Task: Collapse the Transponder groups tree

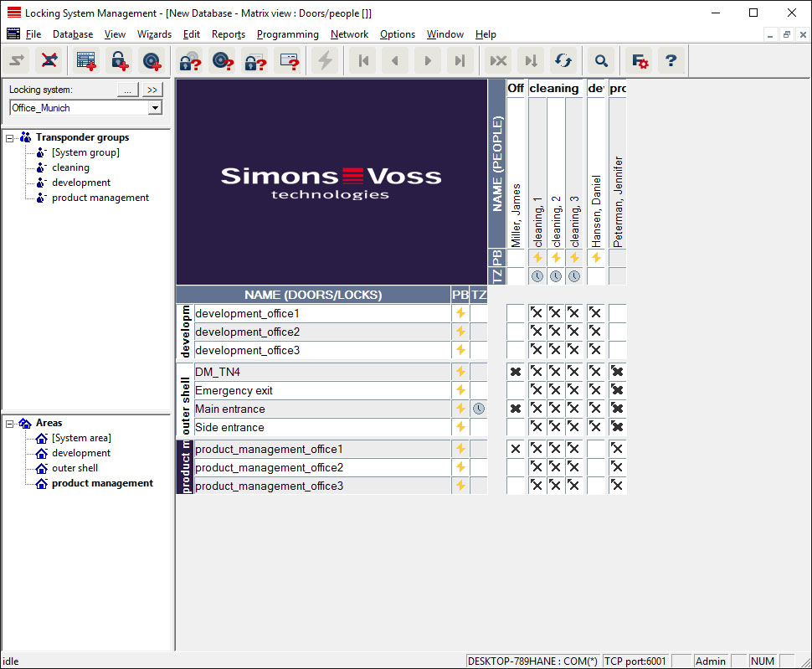Action: [x=10, y=137]
